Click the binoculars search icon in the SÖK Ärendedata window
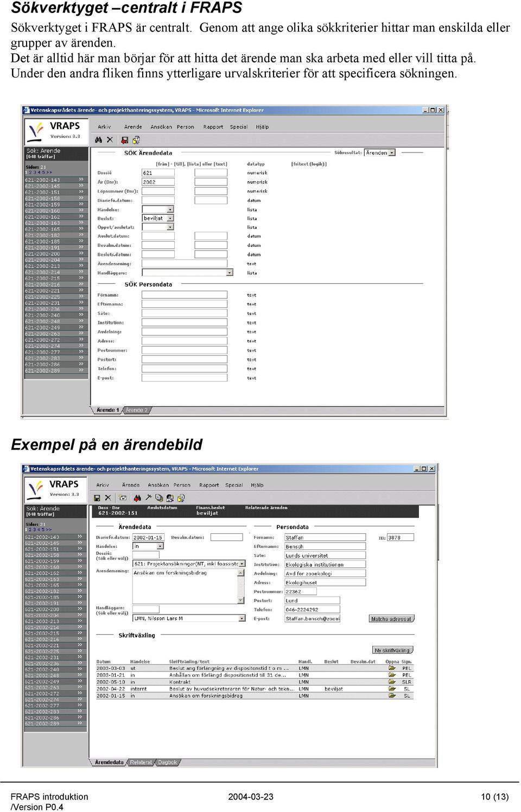521x812 pixels. [x=98, y=140]
